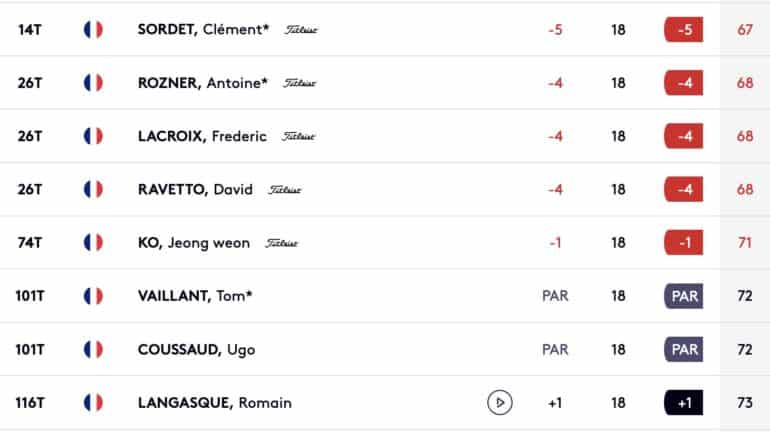Open LANGASQUE, Romain player details
This screenshot has width=770, height=432.
(x=215, y=403)
